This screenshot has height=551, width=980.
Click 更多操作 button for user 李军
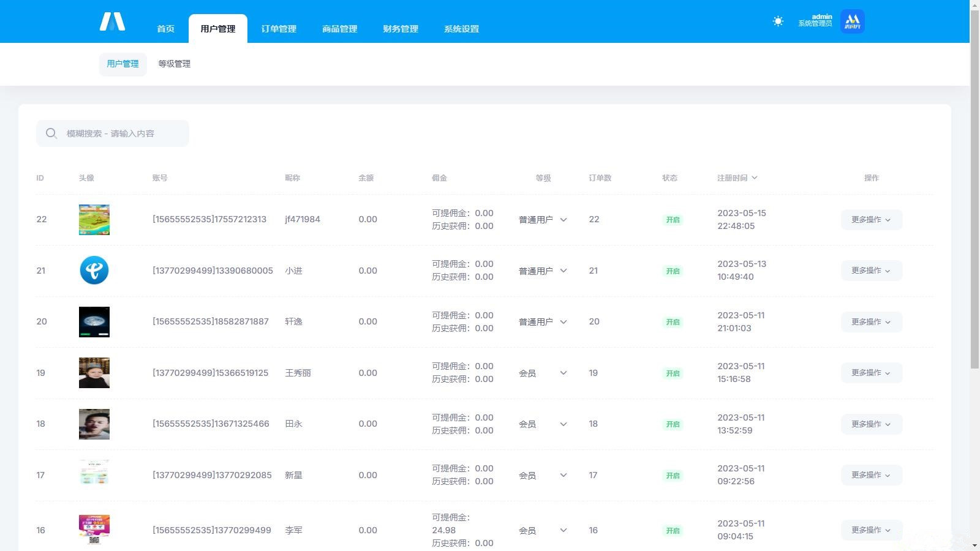tap(871, 530)
